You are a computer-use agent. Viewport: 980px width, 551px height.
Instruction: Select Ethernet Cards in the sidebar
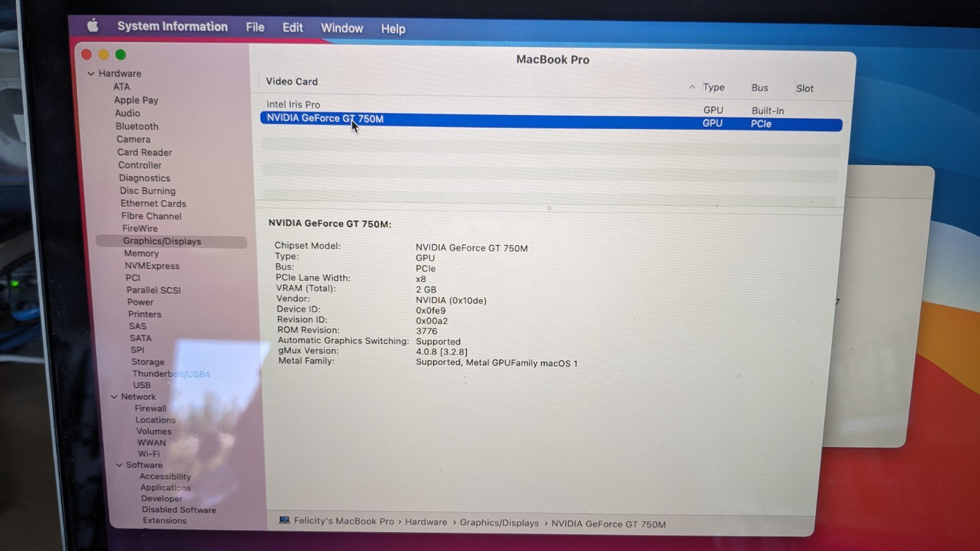(x=153, y=203)
